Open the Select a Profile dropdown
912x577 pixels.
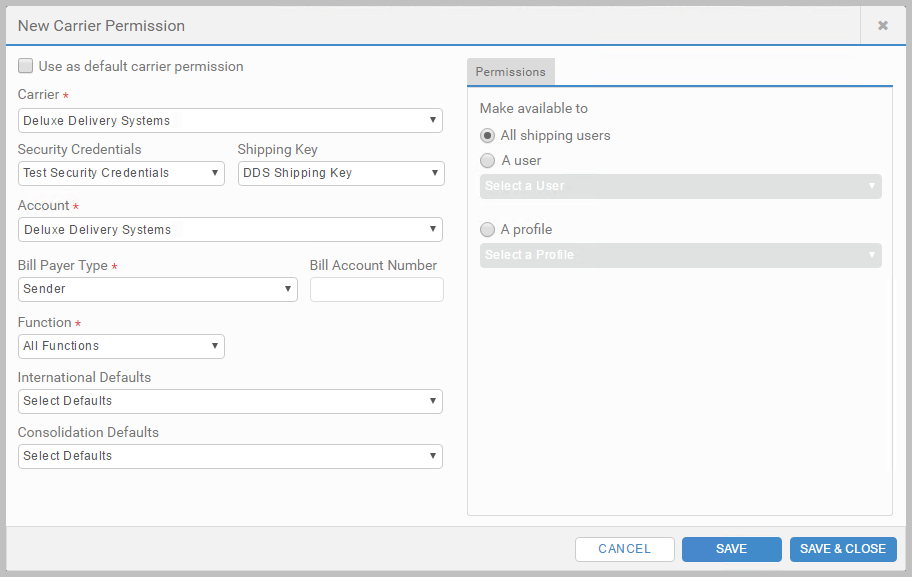click(681, 255)
